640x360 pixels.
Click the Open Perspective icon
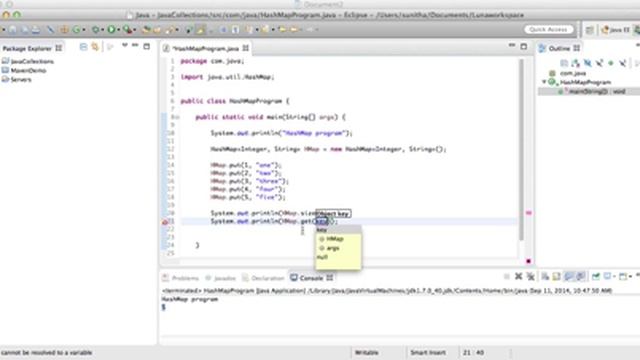589,30
